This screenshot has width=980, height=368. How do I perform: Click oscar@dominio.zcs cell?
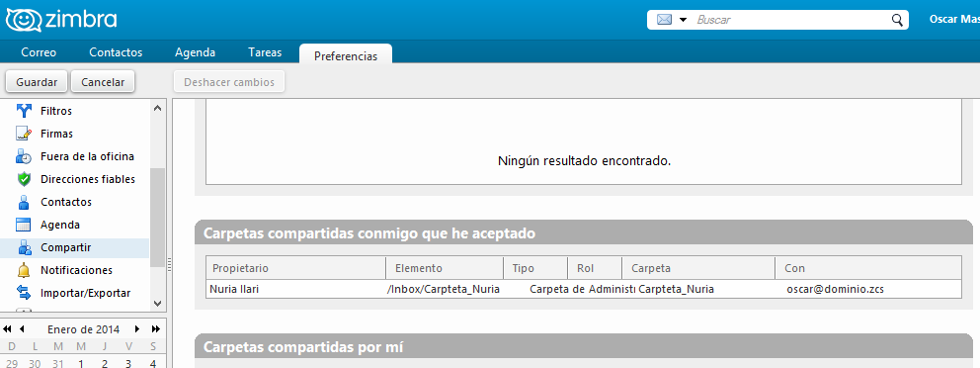[836, 289]
